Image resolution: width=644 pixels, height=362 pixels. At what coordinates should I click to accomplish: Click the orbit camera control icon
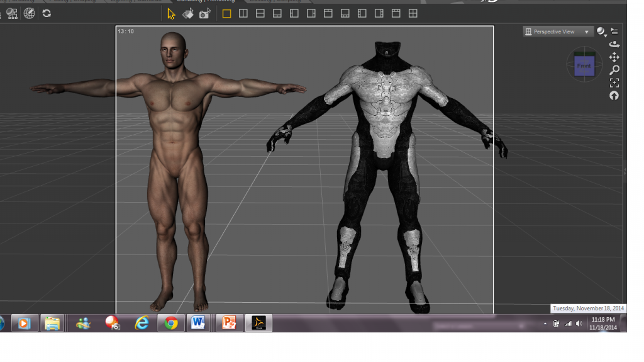point(614,44)
